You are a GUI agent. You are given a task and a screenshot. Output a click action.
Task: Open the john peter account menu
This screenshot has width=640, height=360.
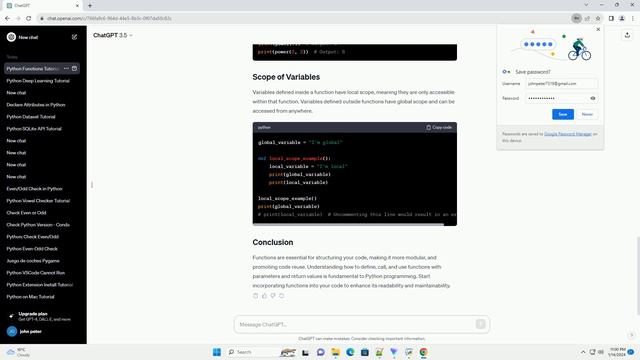[42, 331]
